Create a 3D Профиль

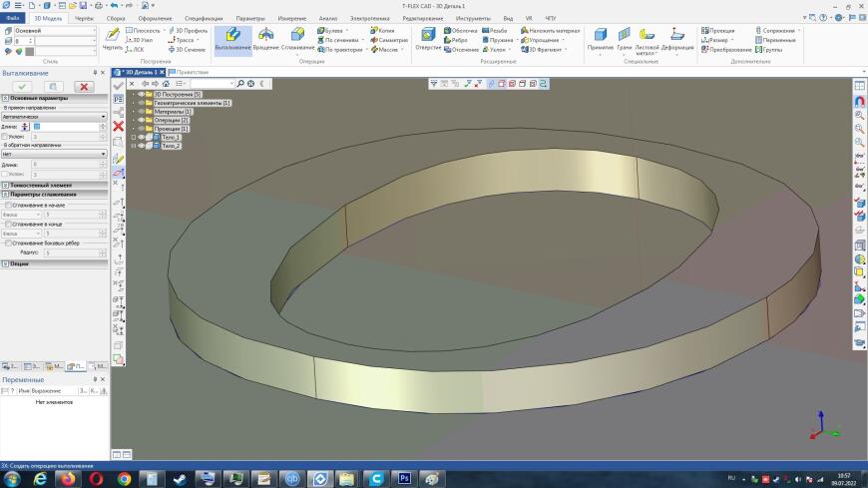click(189, 31)
